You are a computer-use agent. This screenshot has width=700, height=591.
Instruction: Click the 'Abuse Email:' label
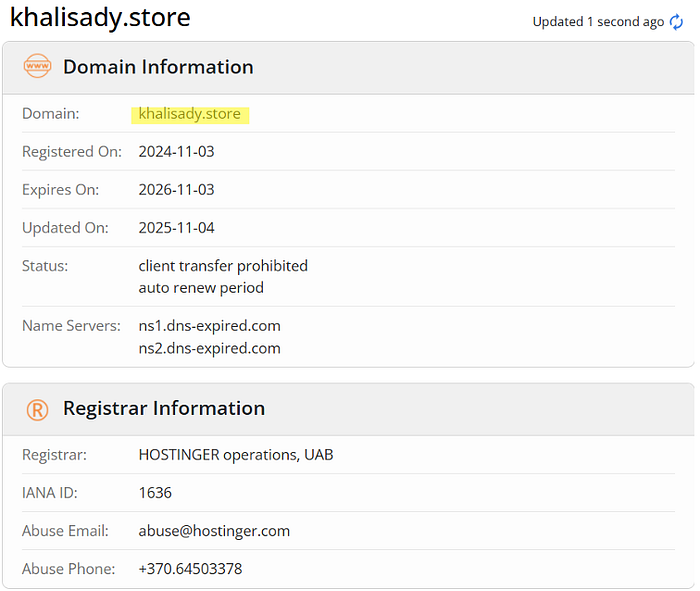[x=65, y=531]
